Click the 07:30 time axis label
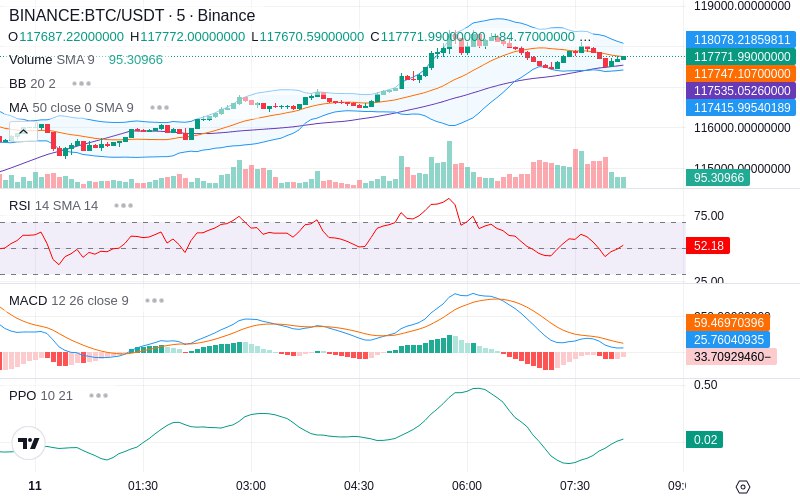This screenshot has width=800, height=500. (575, 485)
